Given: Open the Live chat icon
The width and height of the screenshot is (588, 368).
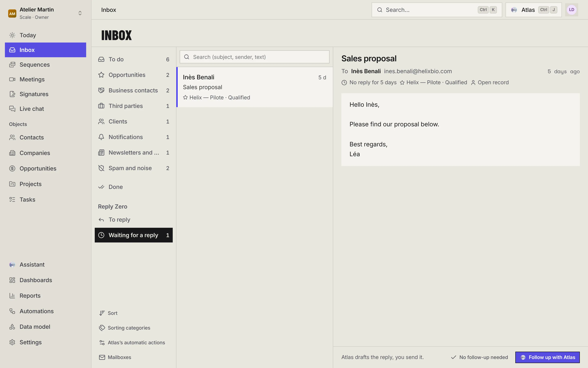Looking at the screenshot, I should click(12, 109).
